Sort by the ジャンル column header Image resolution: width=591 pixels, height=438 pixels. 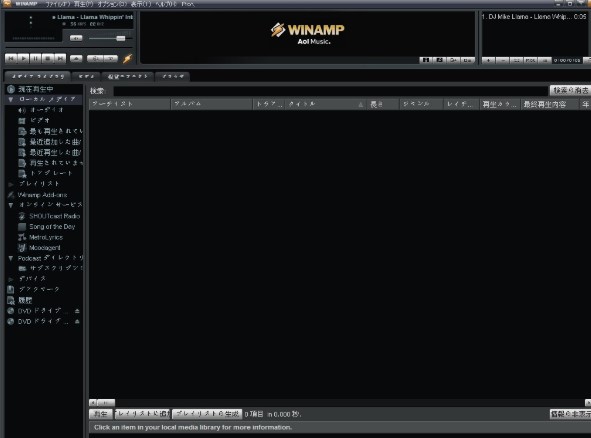421,104
